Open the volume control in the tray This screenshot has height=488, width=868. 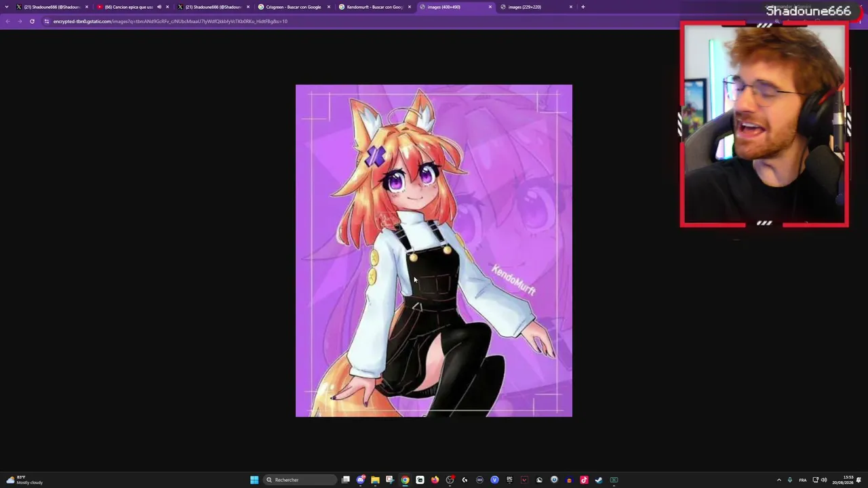[x=824, y=480]
